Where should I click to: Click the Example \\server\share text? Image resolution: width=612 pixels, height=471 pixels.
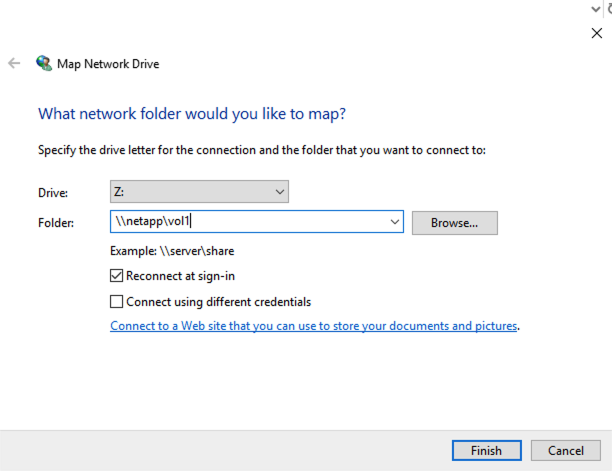click(x=172, y=251)
